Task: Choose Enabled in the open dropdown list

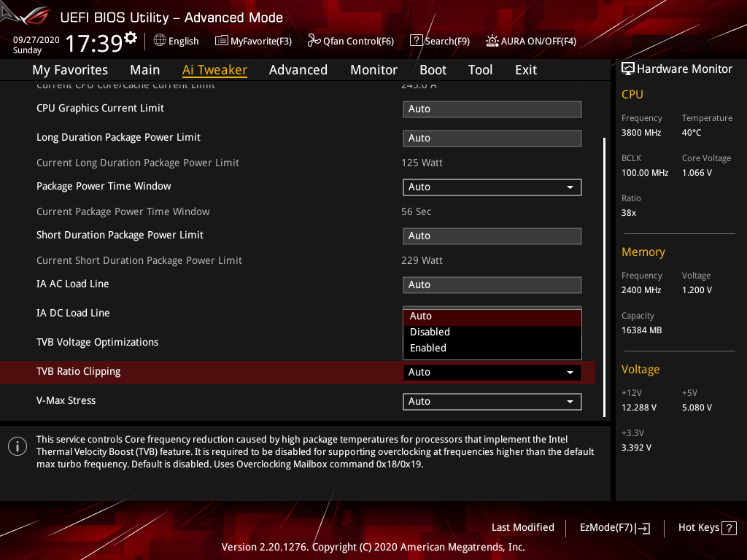Action: click(x=492, y=348)
